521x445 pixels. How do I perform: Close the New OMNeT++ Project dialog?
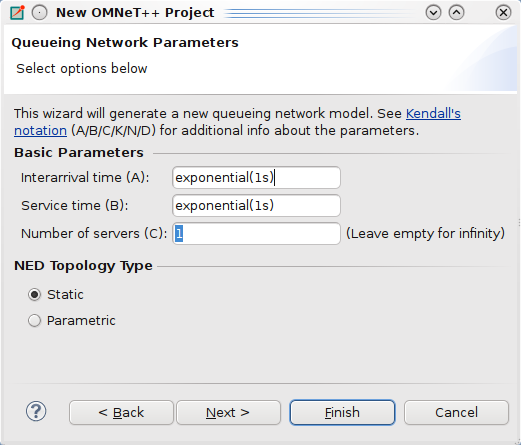(503, 13)
